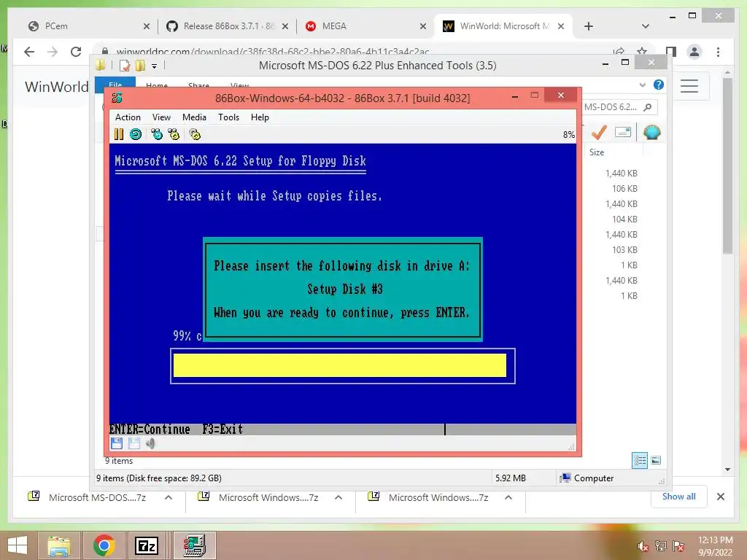Click the muted volume tray icon
Viewport: 747px width, 560px height.
[x=643, y=546]
